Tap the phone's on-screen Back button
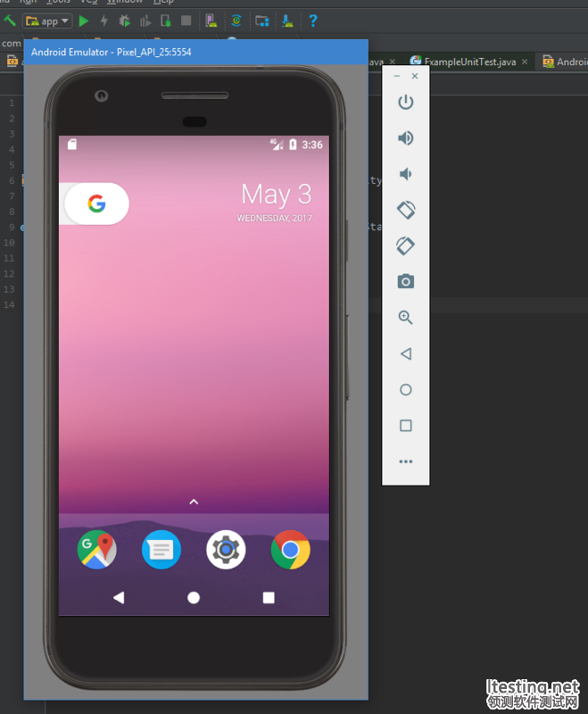 [x=119, y=597]
